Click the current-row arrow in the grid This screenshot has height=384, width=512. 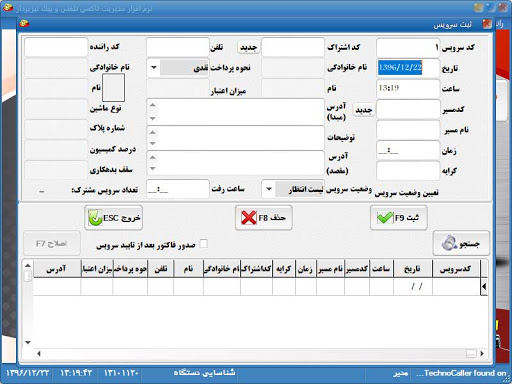[x=484, y=286]
